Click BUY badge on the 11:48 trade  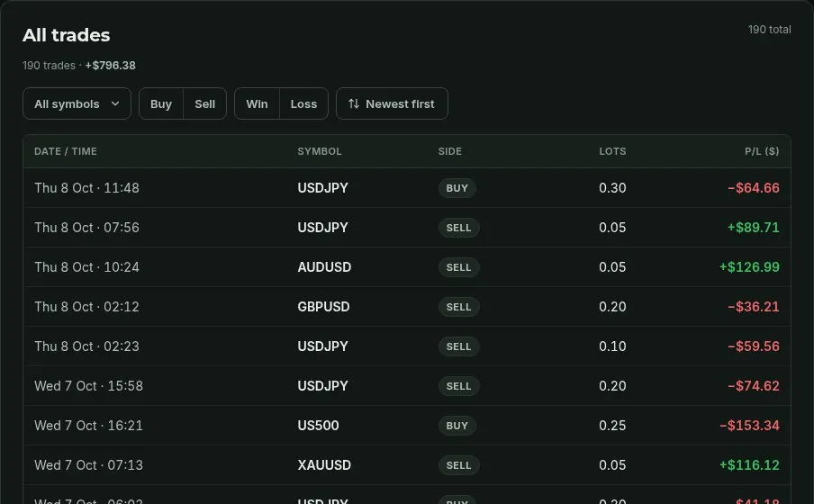457,188
